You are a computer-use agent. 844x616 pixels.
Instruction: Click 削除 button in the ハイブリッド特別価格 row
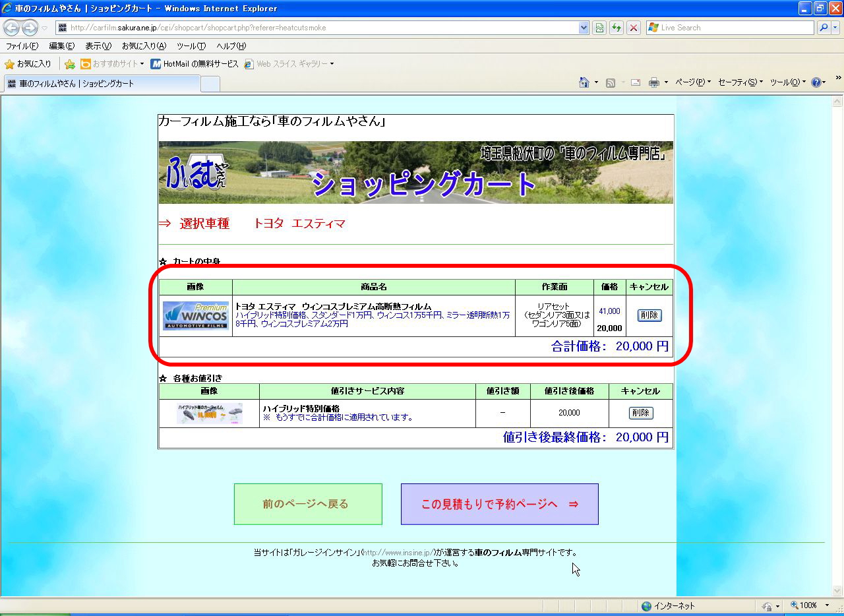tap(641, 413)
